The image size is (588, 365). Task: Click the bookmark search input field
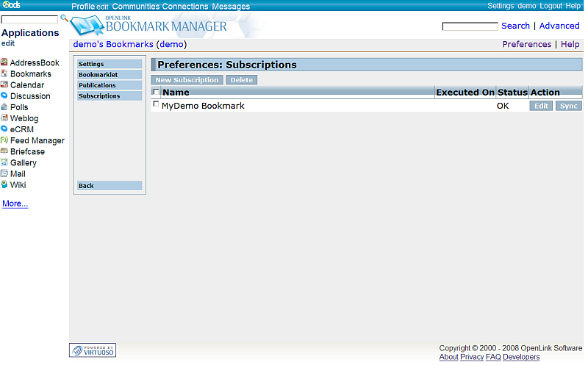470,26
